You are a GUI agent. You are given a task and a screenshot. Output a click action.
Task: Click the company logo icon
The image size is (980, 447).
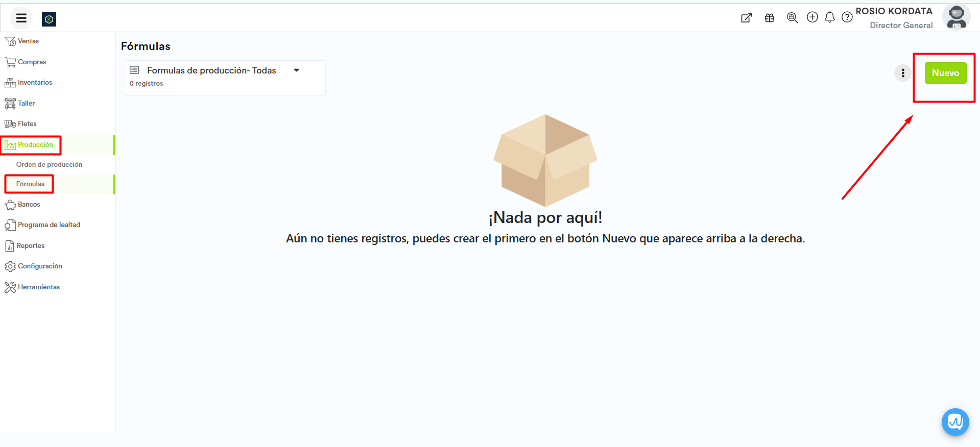pos(49,19)
